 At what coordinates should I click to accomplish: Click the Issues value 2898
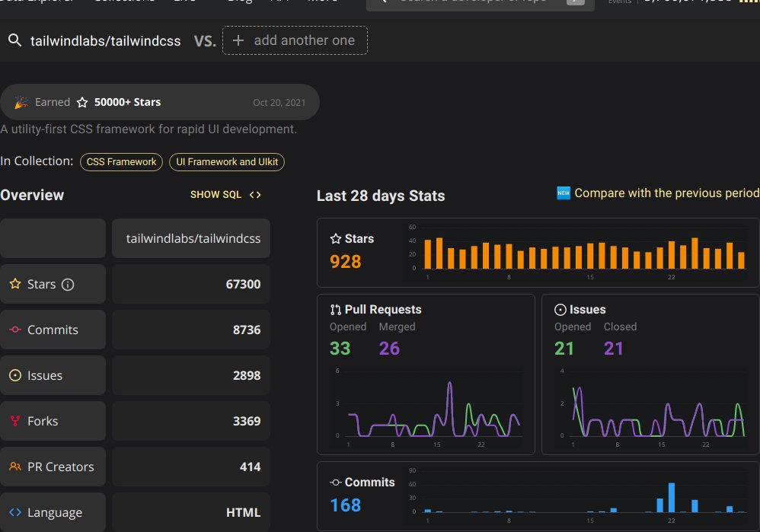click(x=246, y=375)
